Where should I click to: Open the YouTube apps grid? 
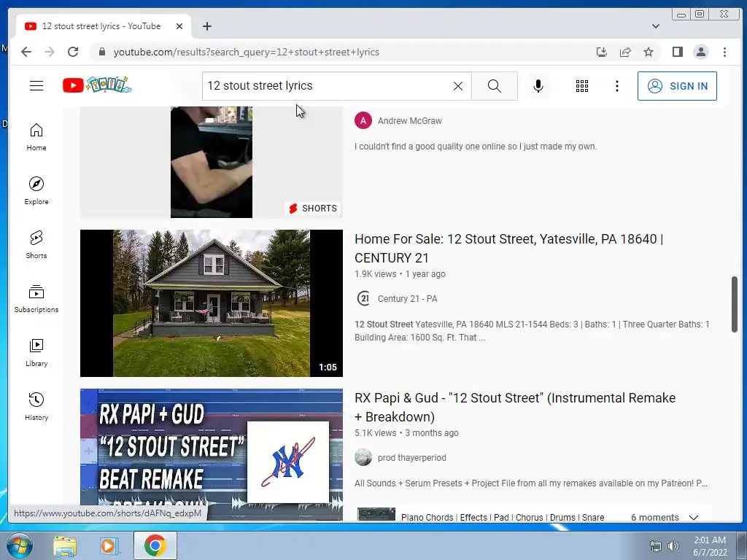(581, 86)
